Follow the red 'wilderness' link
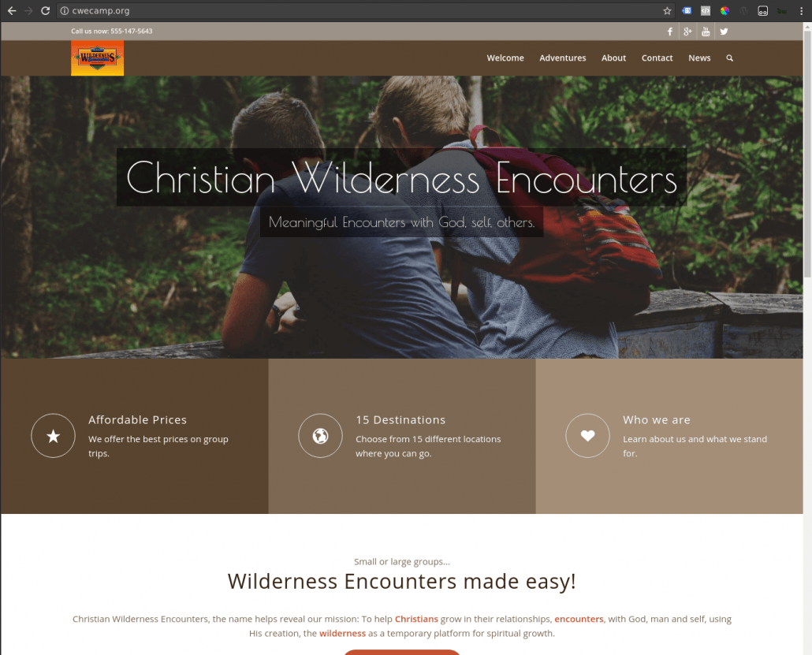This screenshot has width=812, height=655. click(342, 633)
